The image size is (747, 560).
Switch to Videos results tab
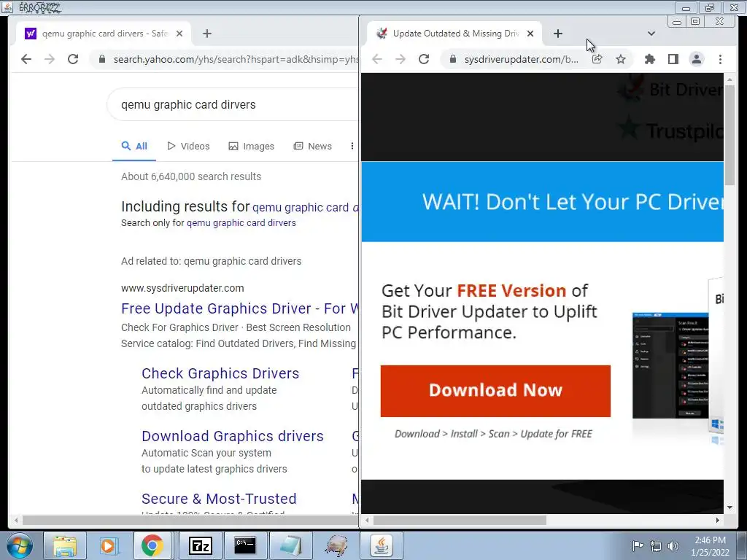[189, 146]
